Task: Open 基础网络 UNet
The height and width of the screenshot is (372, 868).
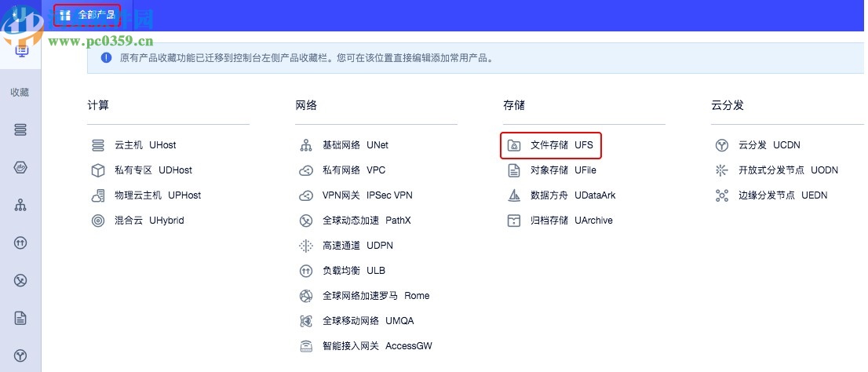Action: [356, 145]
